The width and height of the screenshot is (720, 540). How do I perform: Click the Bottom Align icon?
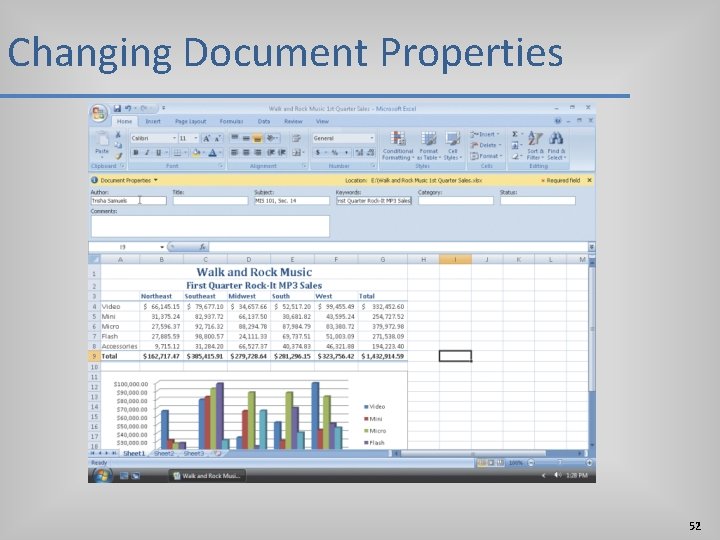[258, 138]
